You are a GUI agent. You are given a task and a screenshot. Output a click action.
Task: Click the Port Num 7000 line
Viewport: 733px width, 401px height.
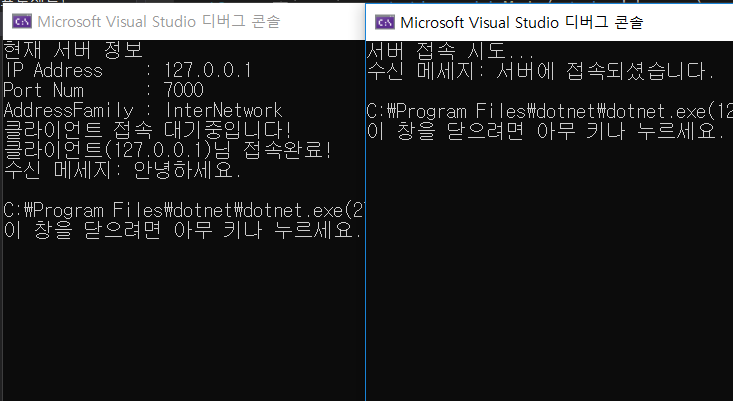[x=104, y=90]
